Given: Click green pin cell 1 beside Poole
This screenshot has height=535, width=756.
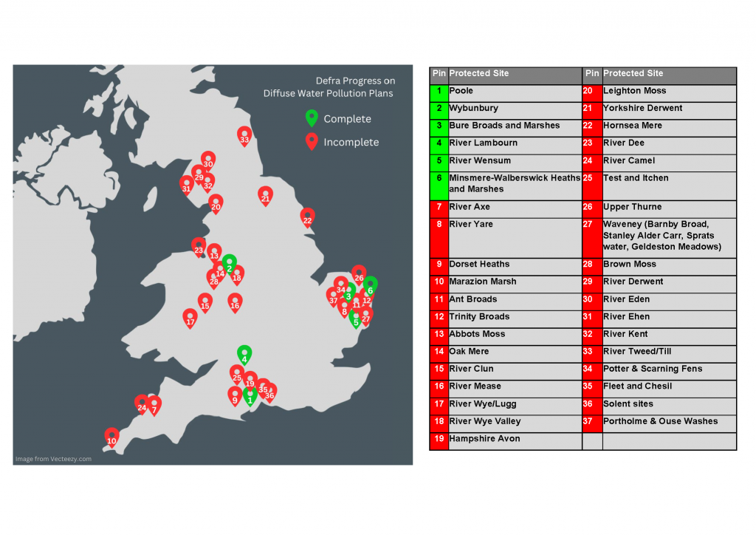Looking at the screenshot, I should 439,91.
